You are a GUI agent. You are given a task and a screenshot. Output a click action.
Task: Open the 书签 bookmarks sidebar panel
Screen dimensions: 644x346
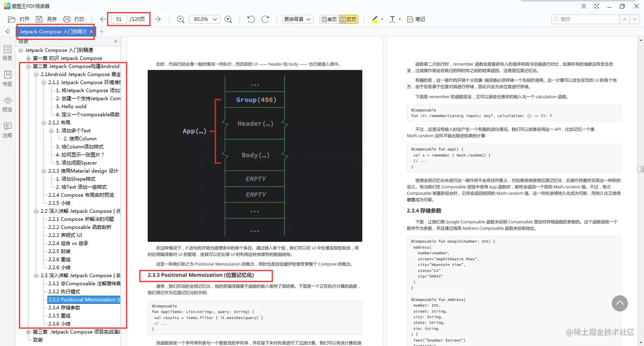coord(7,78)
